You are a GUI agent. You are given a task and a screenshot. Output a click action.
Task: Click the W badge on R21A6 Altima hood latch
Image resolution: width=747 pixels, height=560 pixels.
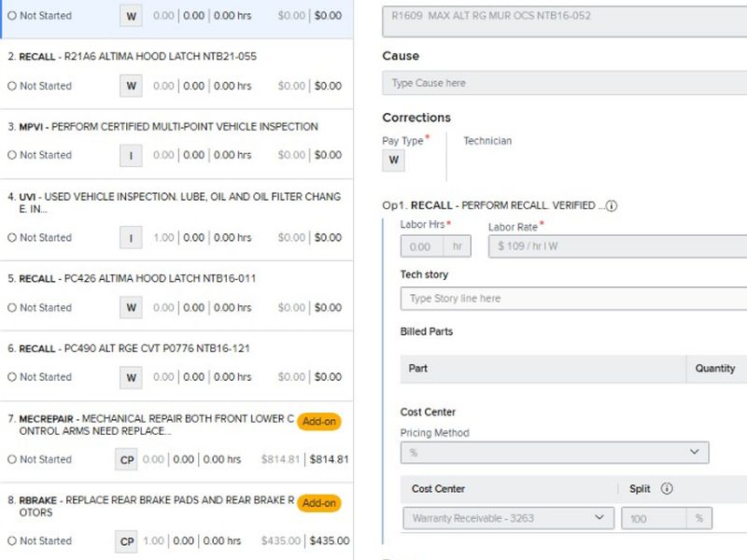[x=131, y=86]
